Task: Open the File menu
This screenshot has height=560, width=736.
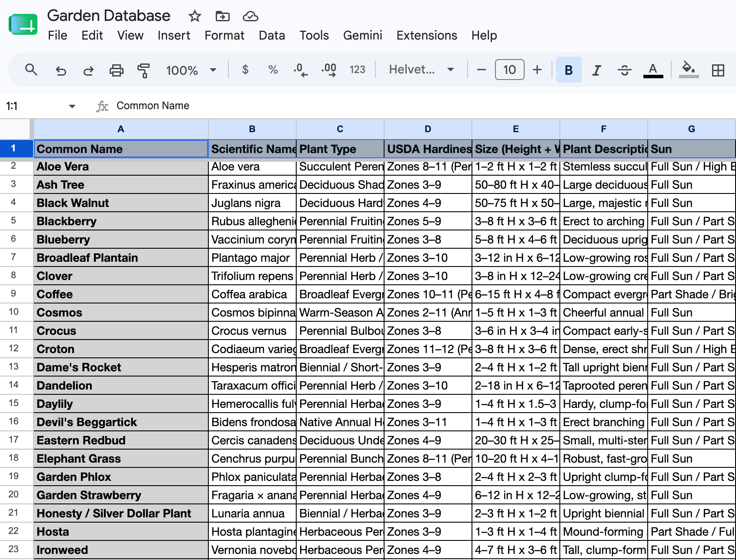Action: (57, 35)
